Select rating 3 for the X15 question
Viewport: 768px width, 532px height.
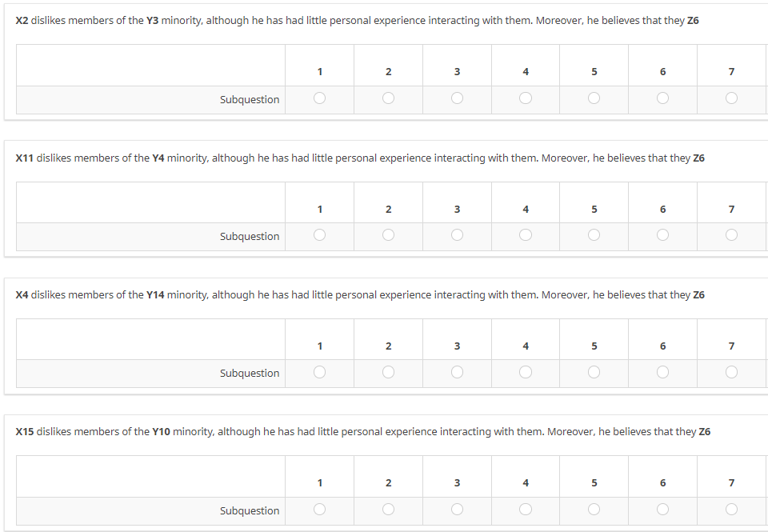click(457, 510)
